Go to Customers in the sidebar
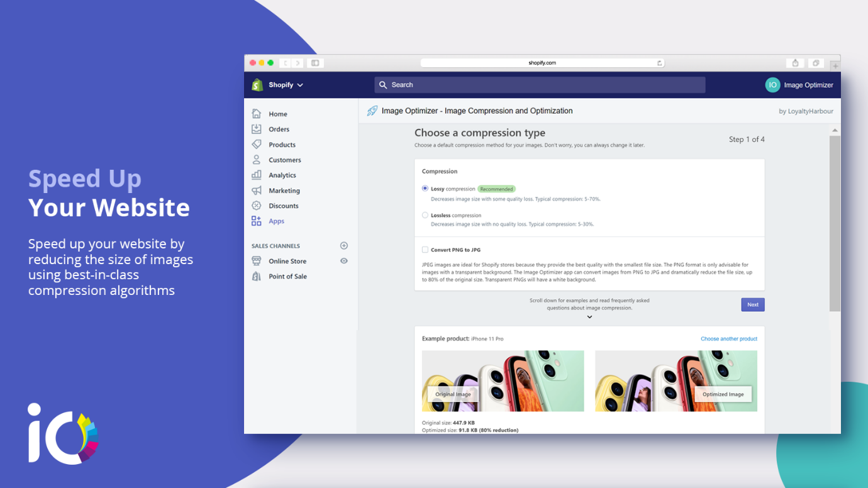This screenshot has height=488, width=868. (284, 160)
